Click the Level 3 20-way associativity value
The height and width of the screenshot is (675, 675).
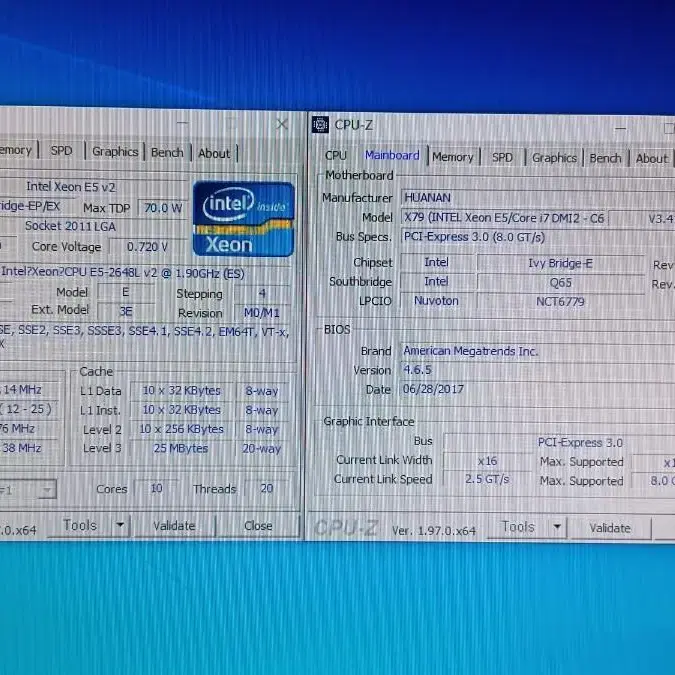(261, 449)
